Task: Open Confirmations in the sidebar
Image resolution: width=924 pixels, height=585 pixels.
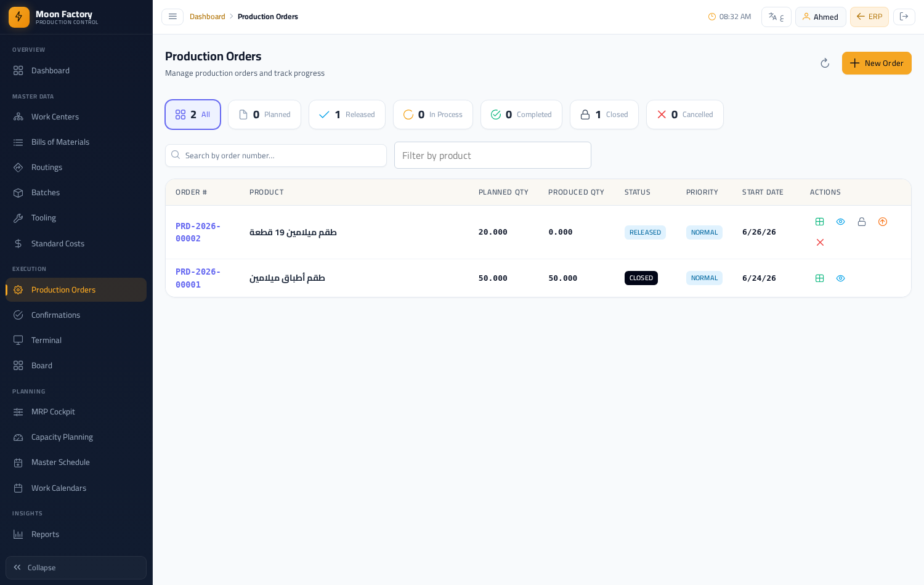Action: 76,315
